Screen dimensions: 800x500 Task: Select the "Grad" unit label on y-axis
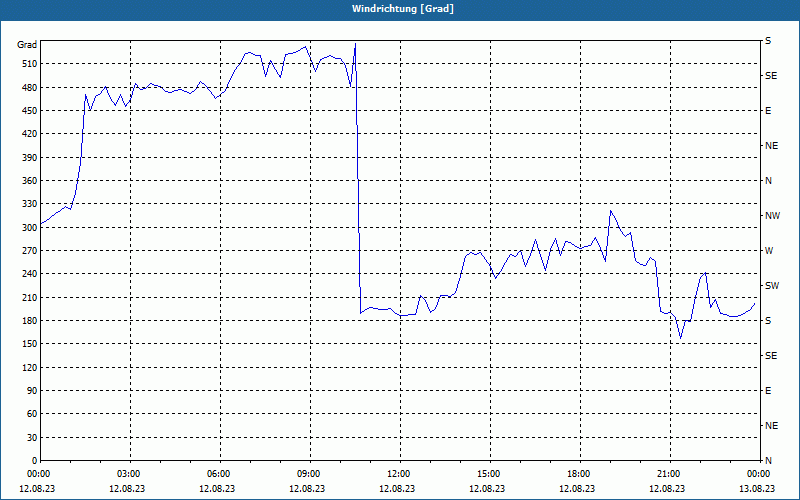[27, 45]
